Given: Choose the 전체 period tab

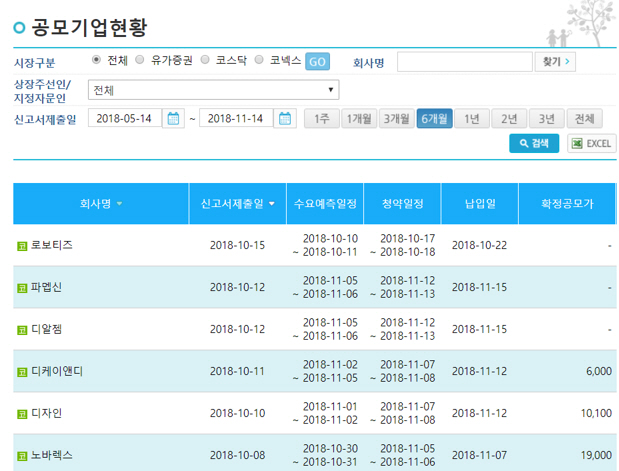Looking at the screenshot, I should pos(585,118).
